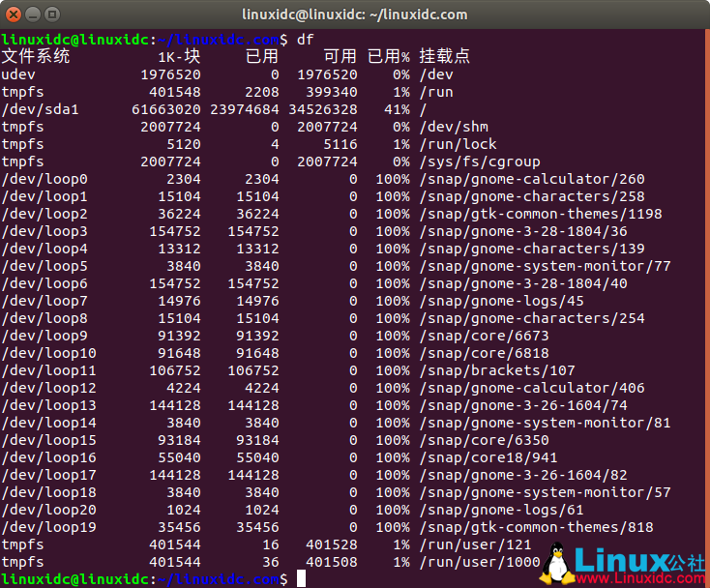This screenshot has height=588, width=710.
Task: Click the '/snap/gnome-system-monitor/81' path
Action: [546, 423]
